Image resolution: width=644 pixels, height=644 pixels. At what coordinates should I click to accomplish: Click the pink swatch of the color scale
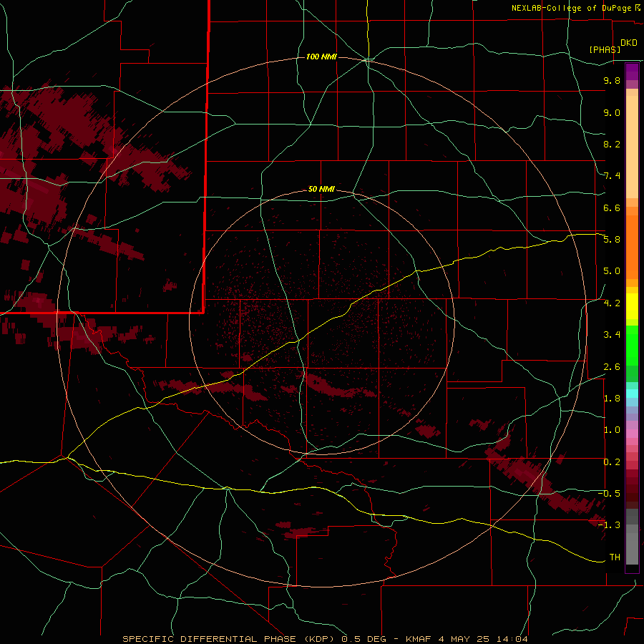pos(632,434)
